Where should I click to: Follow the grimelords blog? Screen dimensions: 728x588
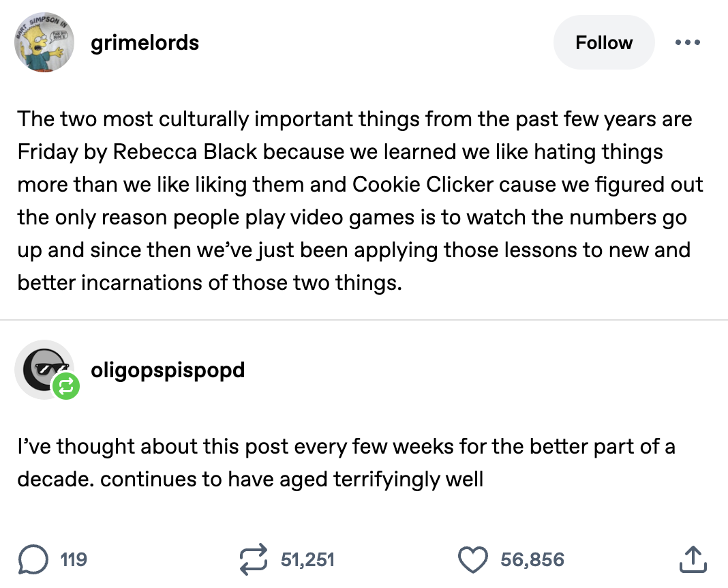pyautogui.click(x=603, y=42)
